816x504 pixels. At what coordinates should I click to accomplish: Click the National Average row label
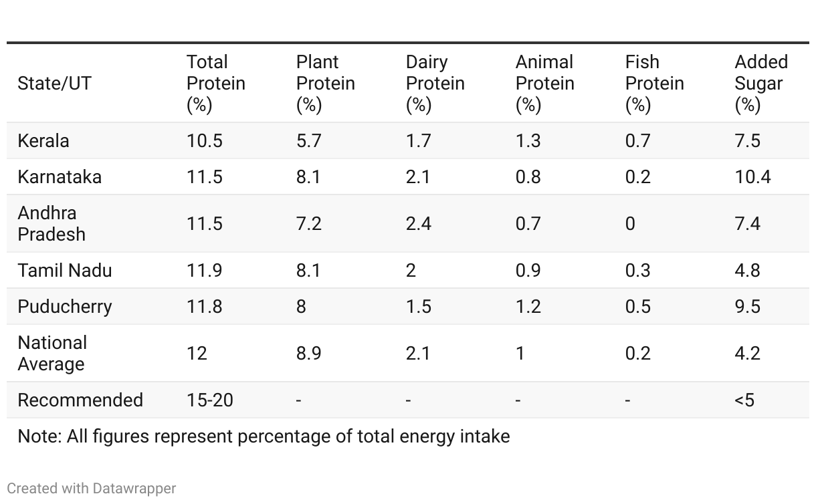pos(52,353)
